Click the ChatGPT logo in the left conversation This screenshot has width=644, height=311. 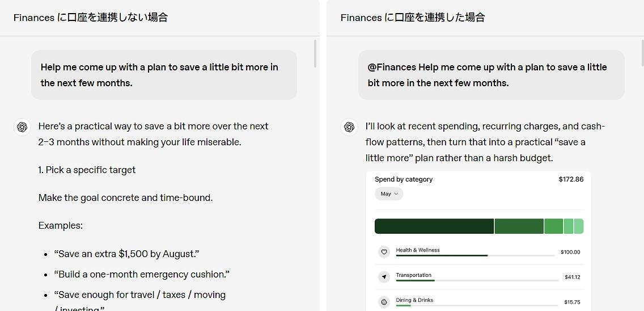[x=22, y=127]
